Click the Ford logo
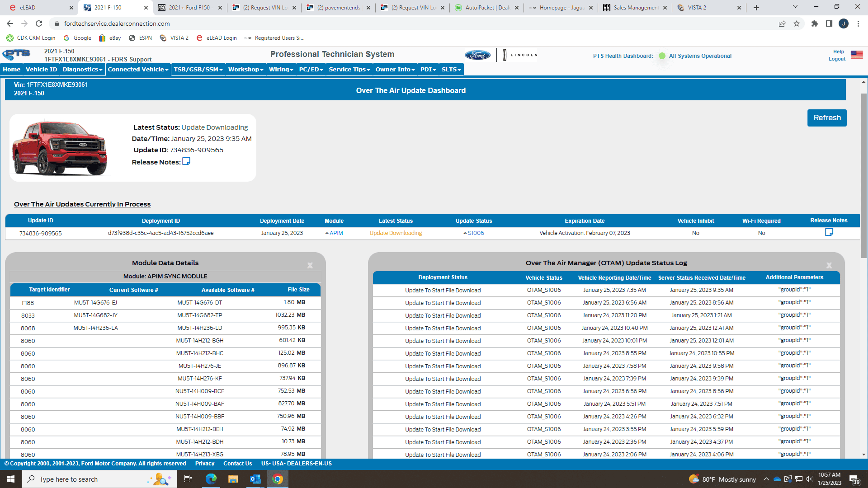The height and width of the screenshot is (488, 868). pyautogui.click(x=477, y=55)
